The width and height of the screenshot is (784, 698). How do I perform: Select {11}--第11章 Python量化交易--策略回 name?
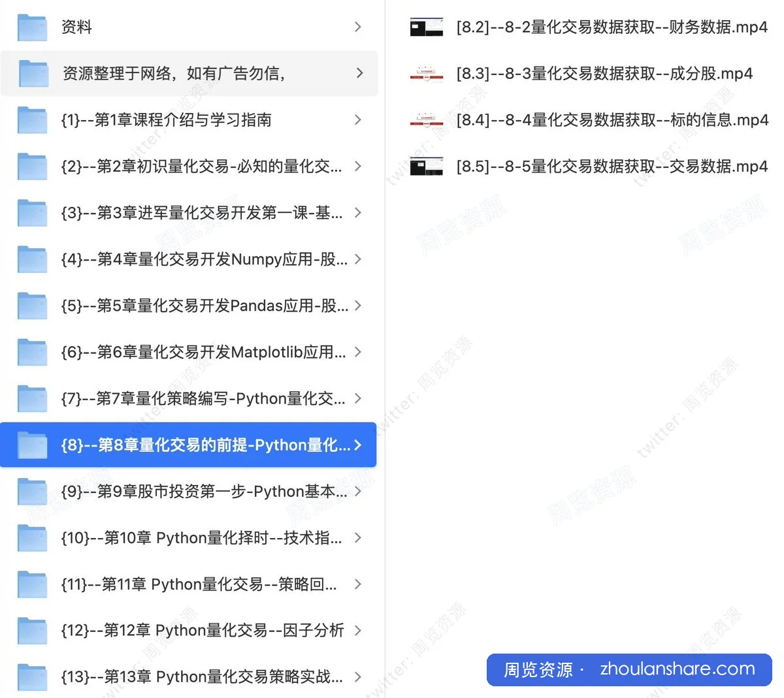click(199, 584)
